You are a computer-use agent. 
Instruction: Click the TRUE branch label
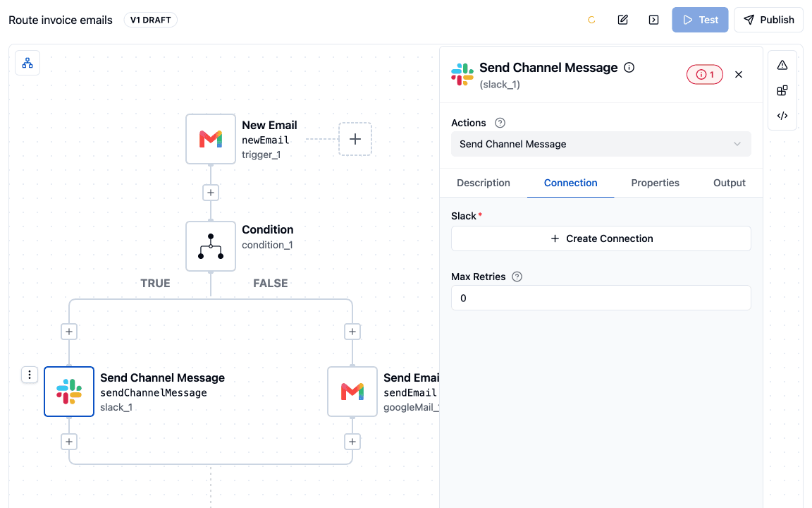click(155, 283)
